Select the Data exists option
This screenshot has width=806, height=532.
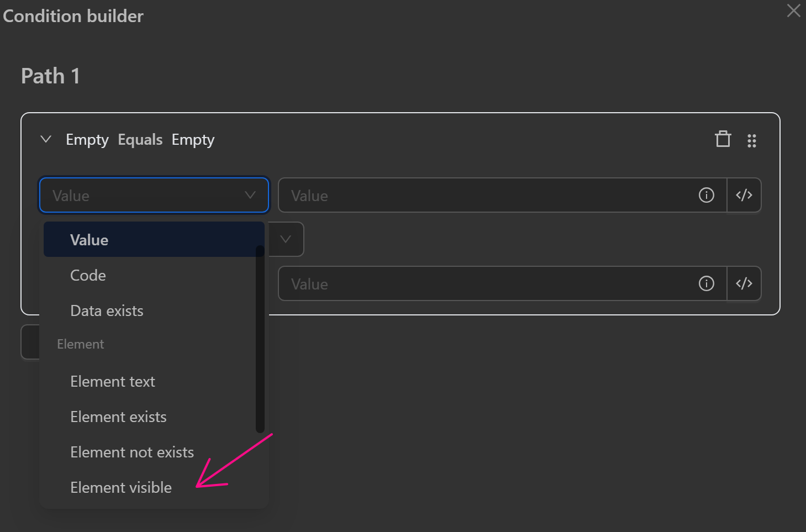pyautogui.click(x=107, y=310)
